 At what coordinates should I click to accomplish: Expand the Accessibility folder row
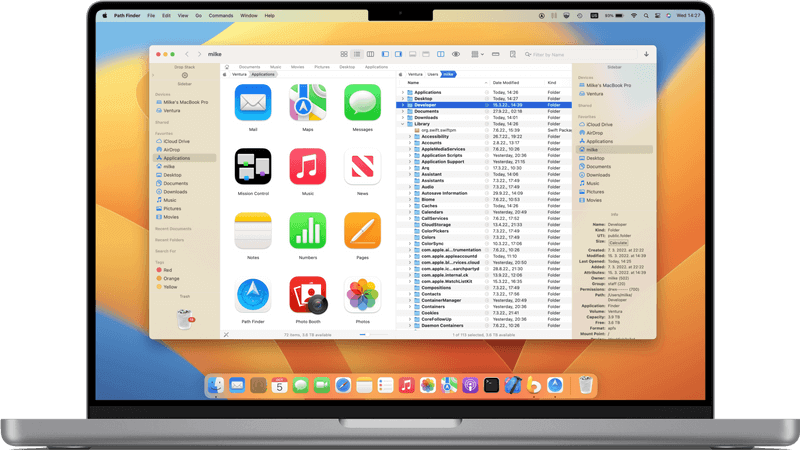410,137
